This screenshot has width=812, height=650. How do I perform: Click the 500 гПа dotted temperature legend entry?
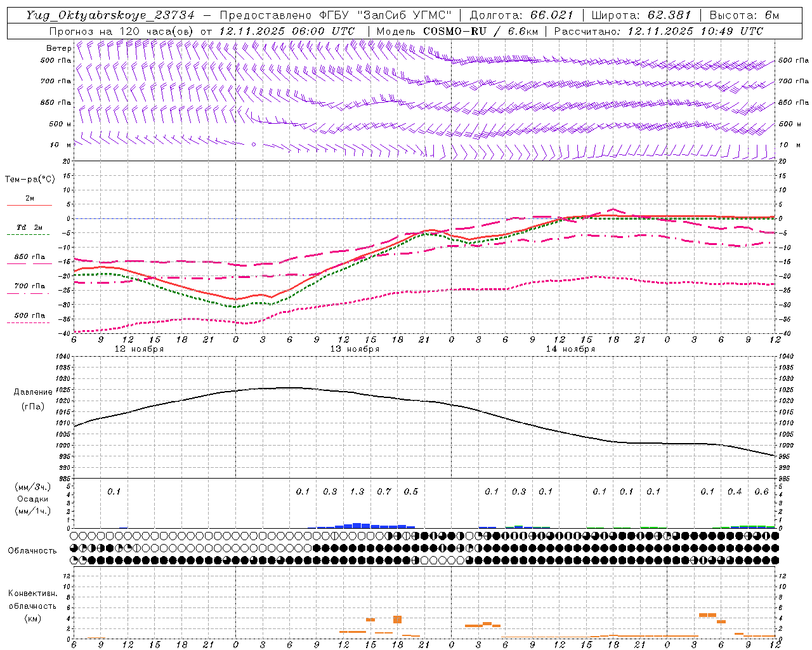[x=30, y=315]
